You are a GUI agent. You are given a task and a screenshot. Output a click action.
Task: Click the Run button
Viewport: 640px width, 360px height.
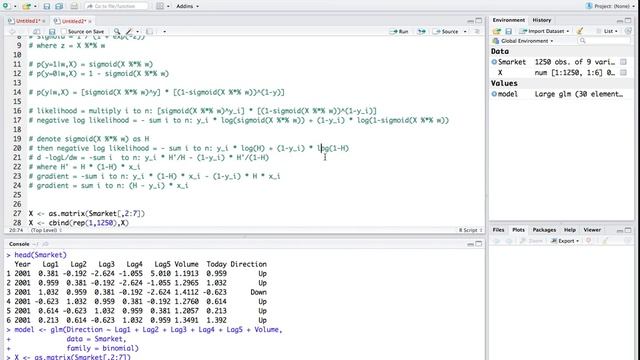[400, 31]
